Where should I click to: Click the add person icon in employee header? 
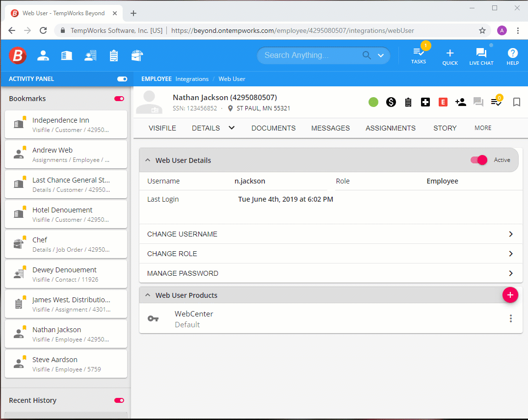click(460, 102)
